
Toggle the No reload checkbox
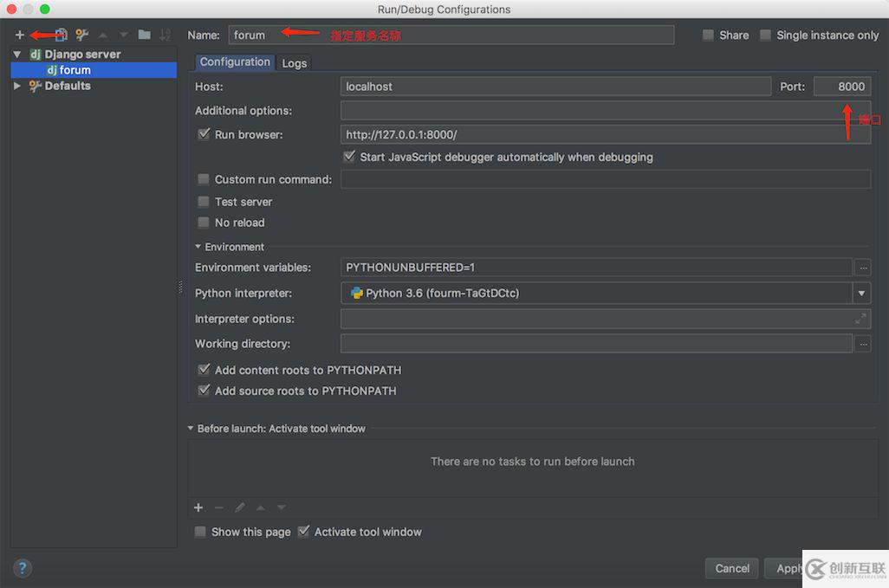point(204,223)
